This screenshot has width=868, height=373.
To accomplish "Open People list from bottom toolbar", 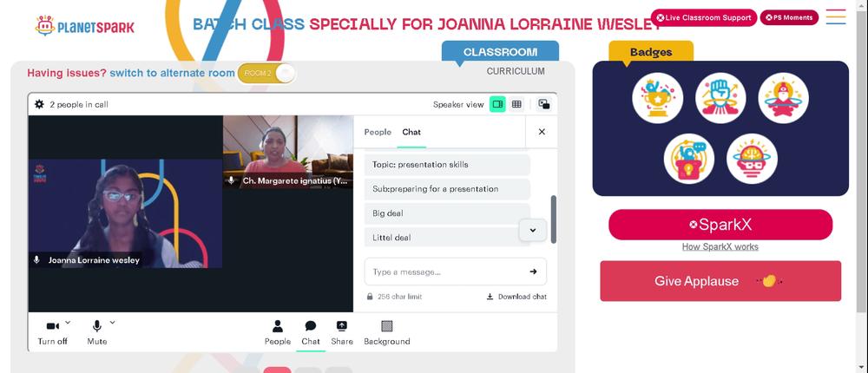I will (278, 334).
